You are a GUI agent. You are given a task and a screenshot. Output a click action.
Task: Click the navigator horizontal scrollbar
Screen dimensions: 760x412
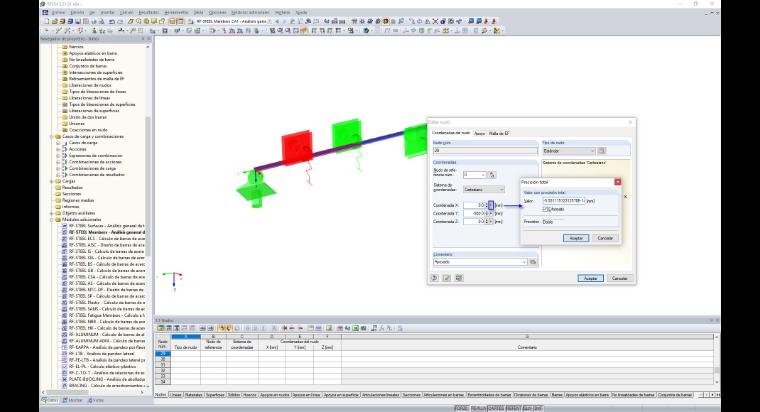[x=68, y=392]
